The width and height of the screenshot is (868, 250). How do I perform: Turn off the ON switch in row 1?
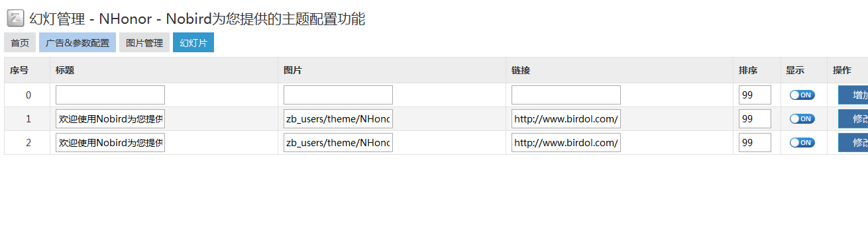(802, 119)
